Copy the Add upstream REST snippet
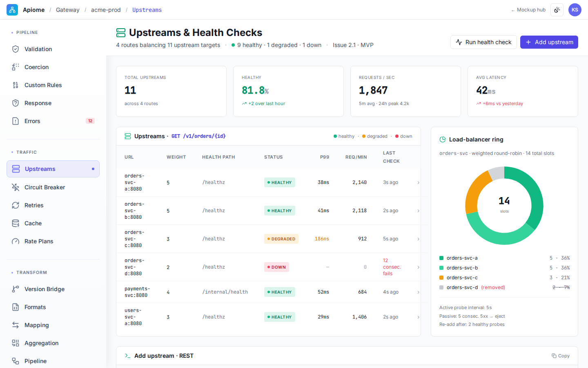The image size is (588, 368). click(x=561, y=356)
